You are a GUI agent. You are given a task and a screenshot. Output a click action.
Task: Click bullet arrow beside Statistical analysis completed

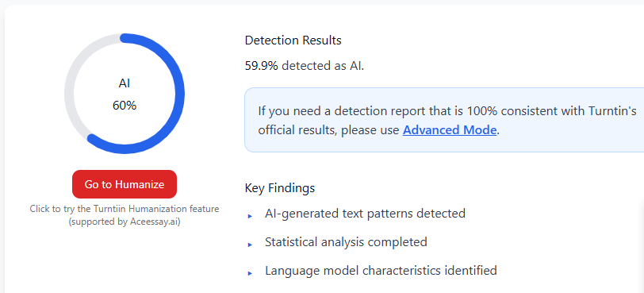tap(250, 245)
